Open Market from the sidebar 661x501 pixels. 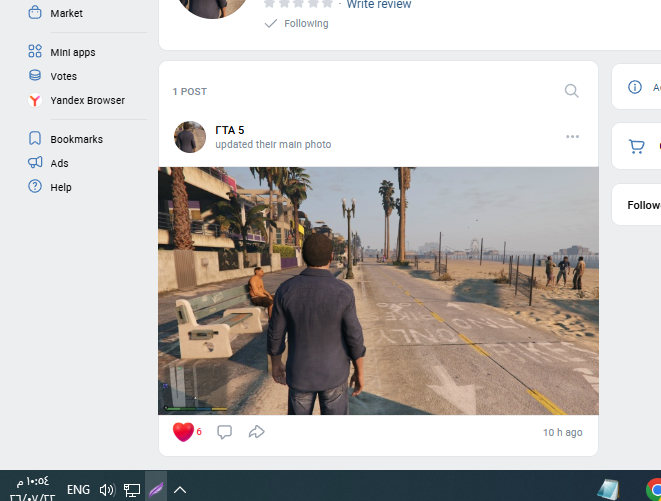(x=66, y=13)
